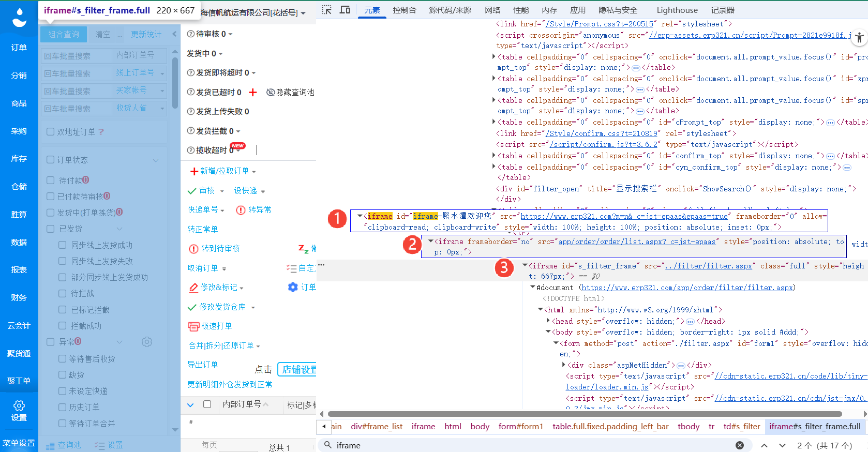The width and height of the screenshot is (868, 452).
Task: Click the gear icon beside 异常
Action: coord(147,342)
